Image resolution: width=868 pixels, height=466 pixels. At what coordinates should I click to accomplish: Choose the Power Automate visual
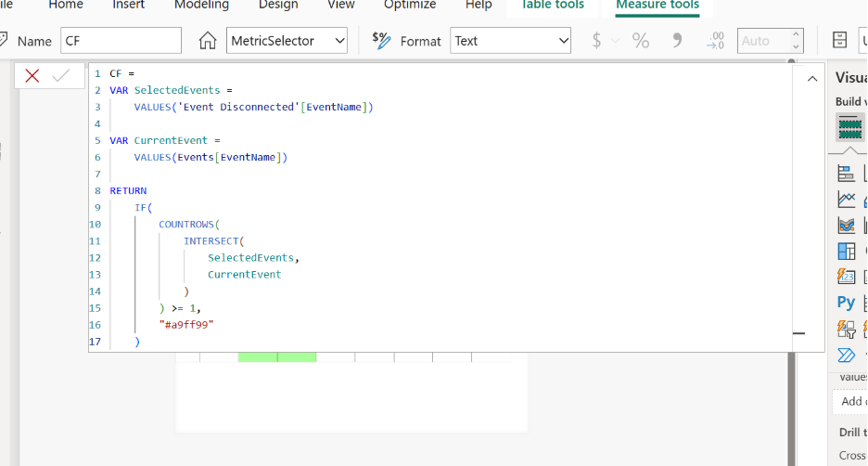pyautogui.click(x=846, y=356)
